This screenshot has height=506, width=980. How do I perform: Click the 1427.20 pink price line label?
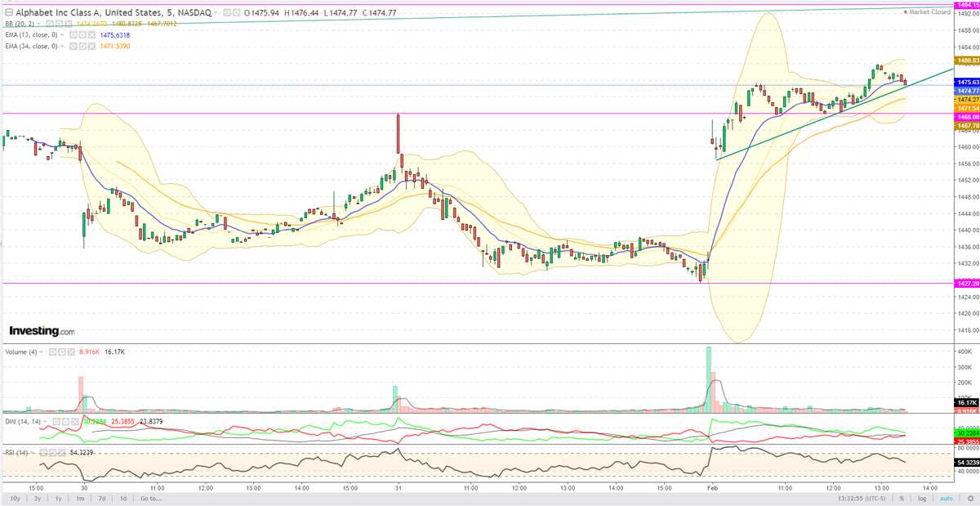coord(967,283)
